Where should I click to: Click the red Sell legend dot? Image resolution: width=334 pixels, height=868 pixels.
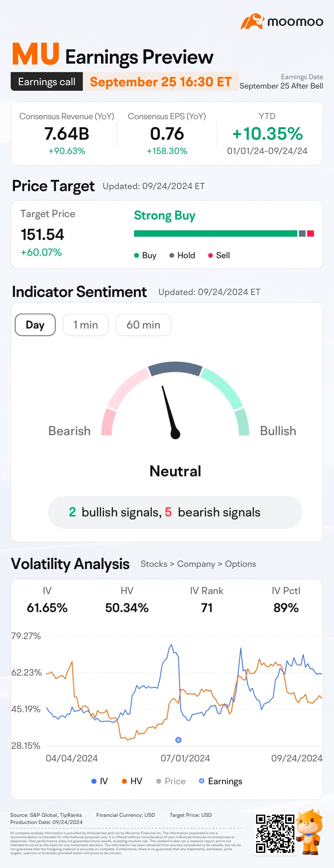(210, 255)
